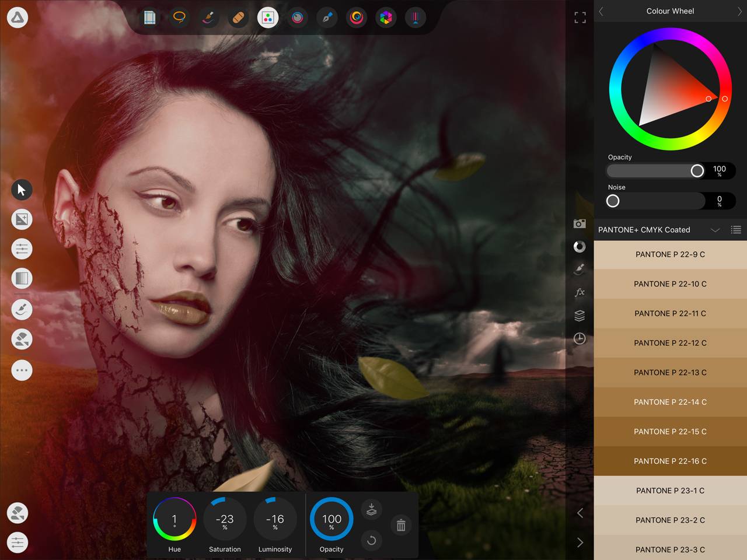Choose the PANTONE P 22-13 C swatch
The height and width of the screenshot is (560, 747).
[x=670, y=372]
